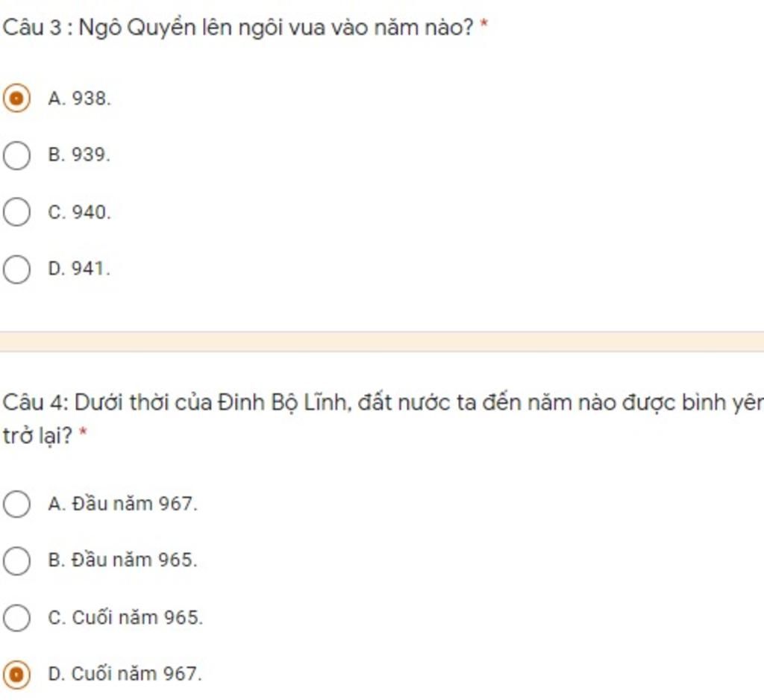The width and height of the screenshot is (764, 700).
Task: Click the 'D. Cuối năm 967.' label text
Action: tap(125, 674)
